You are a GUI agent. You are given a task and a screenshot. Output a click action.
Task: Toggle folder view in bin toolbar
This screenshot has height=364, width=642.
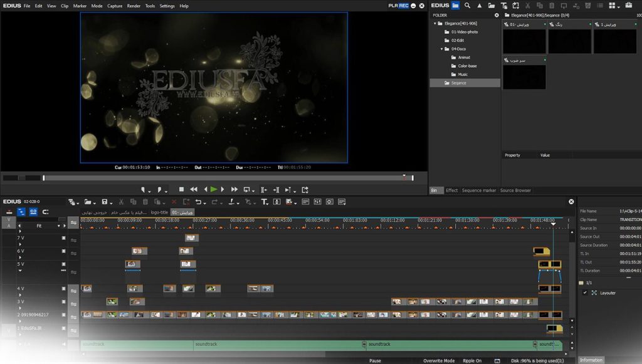point(455,5)
